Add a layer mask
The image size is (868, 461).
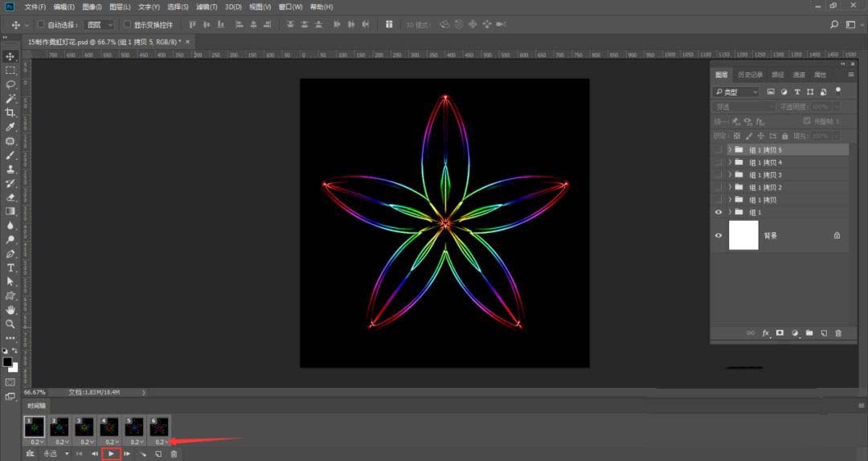[x=780, y=333]
